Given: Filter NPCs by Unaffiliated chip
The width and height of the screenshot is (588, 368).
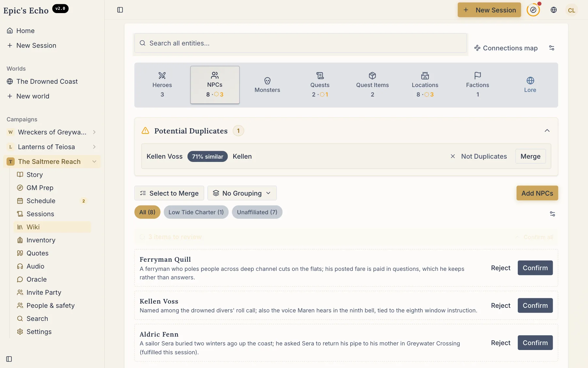Looking at the screenshot, I should click(x=257, y=212).
